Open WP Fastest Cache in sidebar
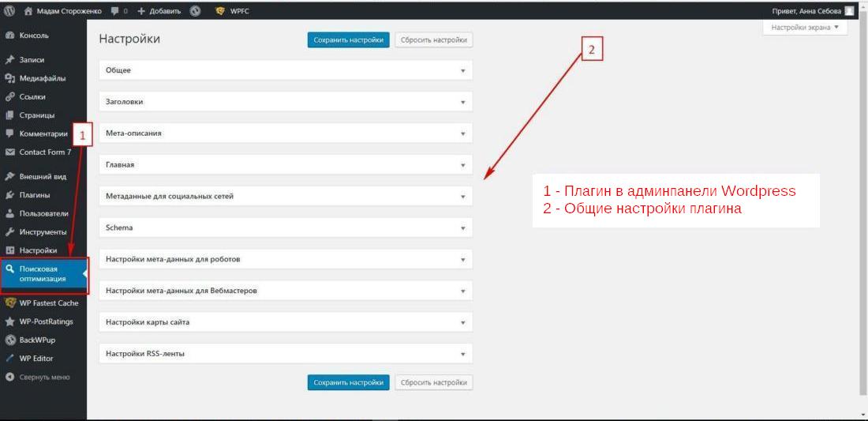 click(x=48, y=303)
